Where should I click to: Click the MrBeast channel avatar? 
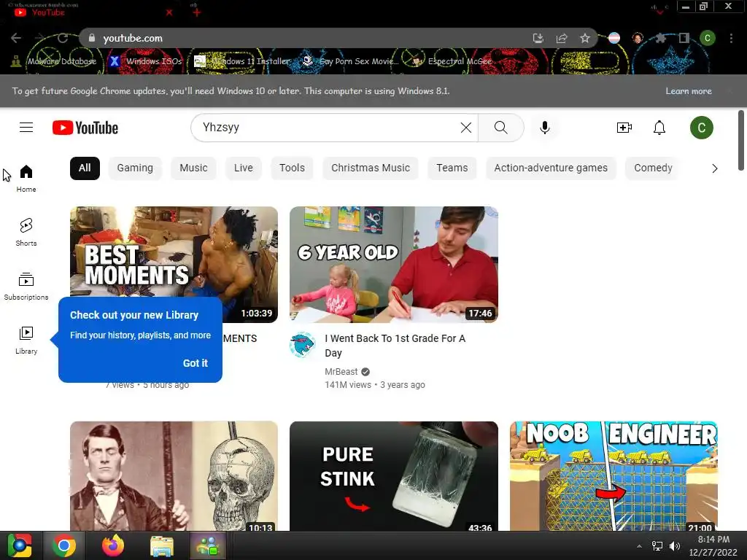tap(302, 345)
